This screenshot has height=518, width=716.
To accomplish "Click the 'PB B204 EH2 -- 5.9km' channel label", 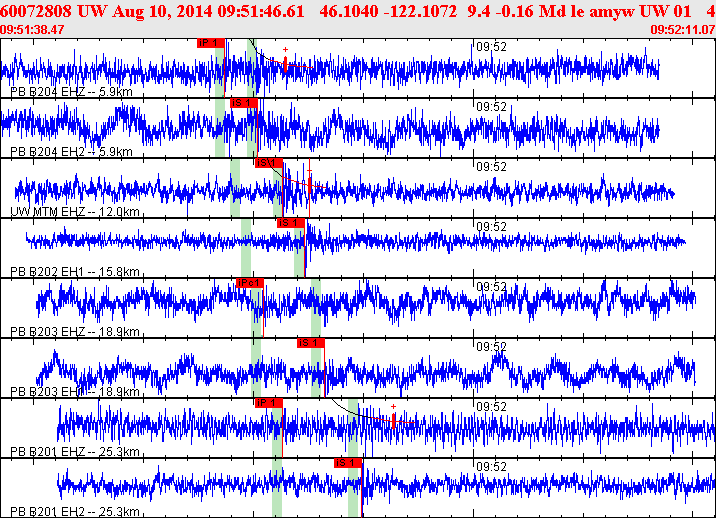I will pyautogui.click(x=71, y=152).
